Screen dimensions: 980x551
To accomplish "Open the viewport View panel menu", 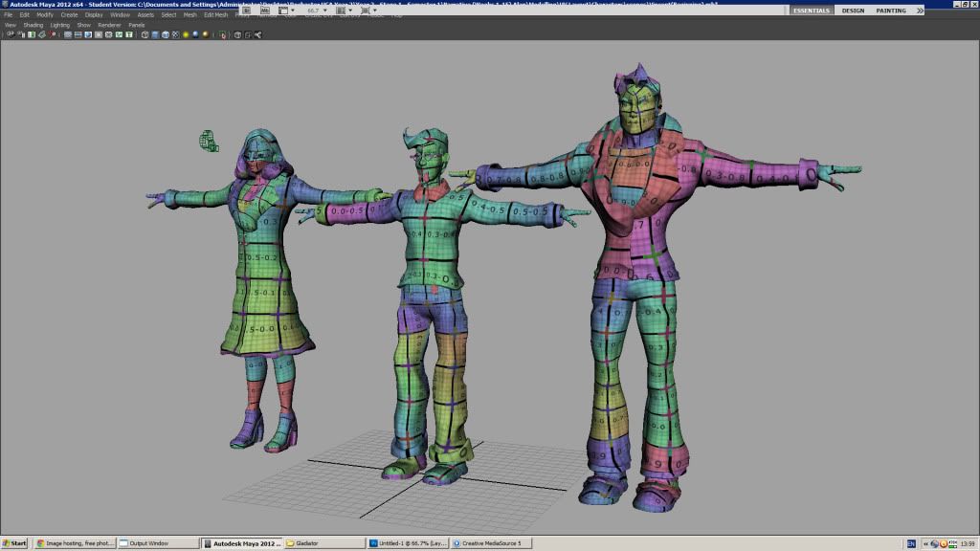I will [11, 25].
